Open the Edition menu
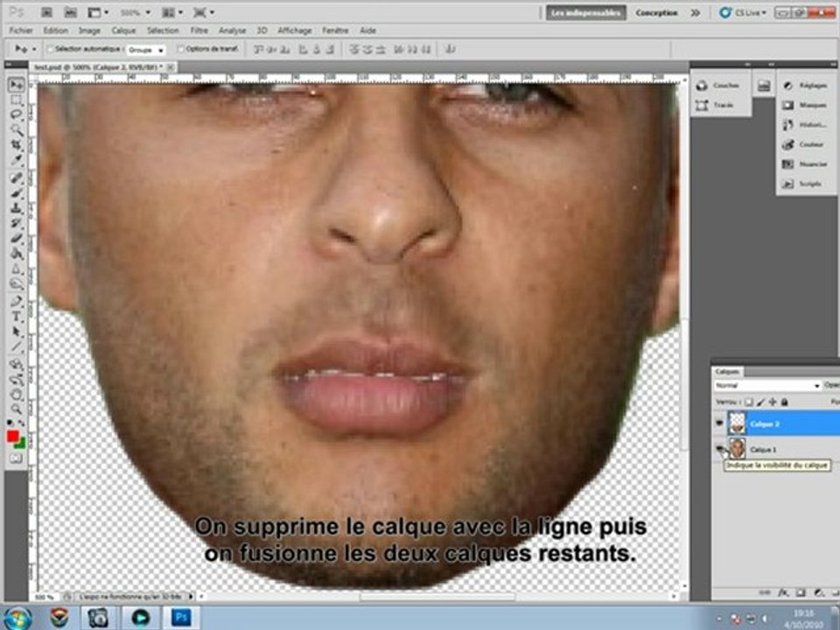 point(56,31)
